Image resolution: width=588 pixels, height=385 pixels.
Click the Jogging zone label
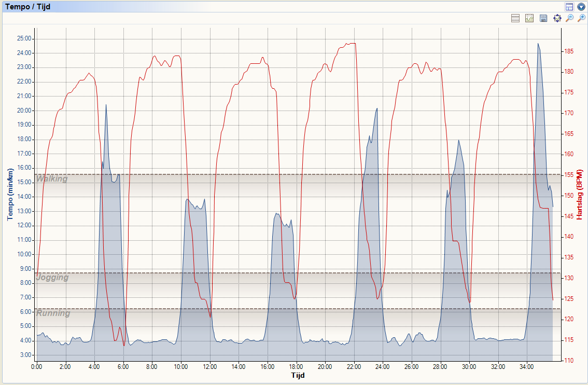coord(52,278)
